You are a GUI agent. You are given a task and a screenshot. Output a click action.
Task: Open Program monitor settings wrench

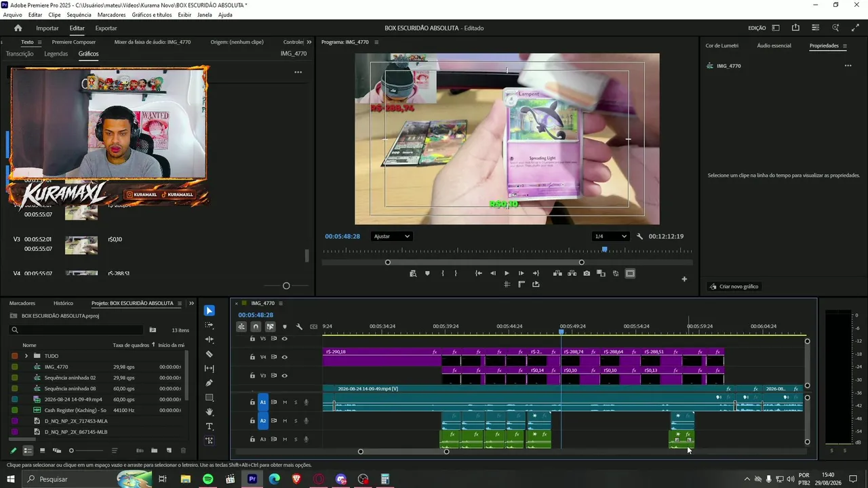(639, 237)
